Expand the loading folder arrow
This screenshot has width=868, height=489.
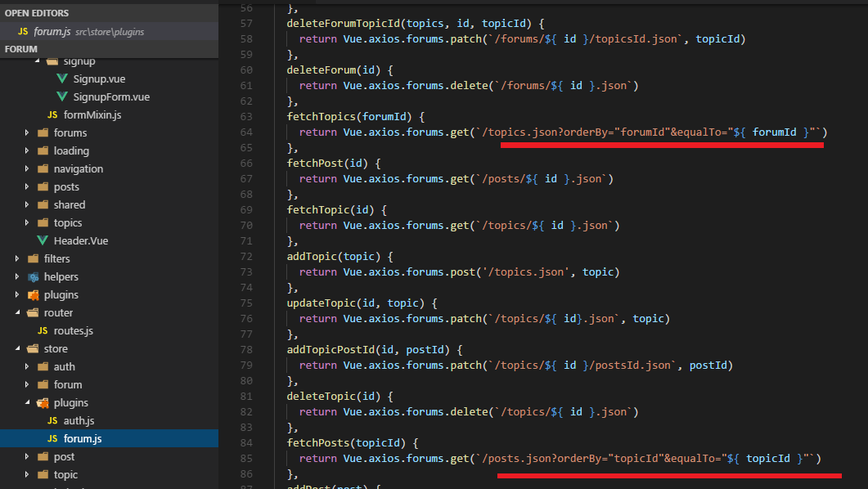coord(26,151)
